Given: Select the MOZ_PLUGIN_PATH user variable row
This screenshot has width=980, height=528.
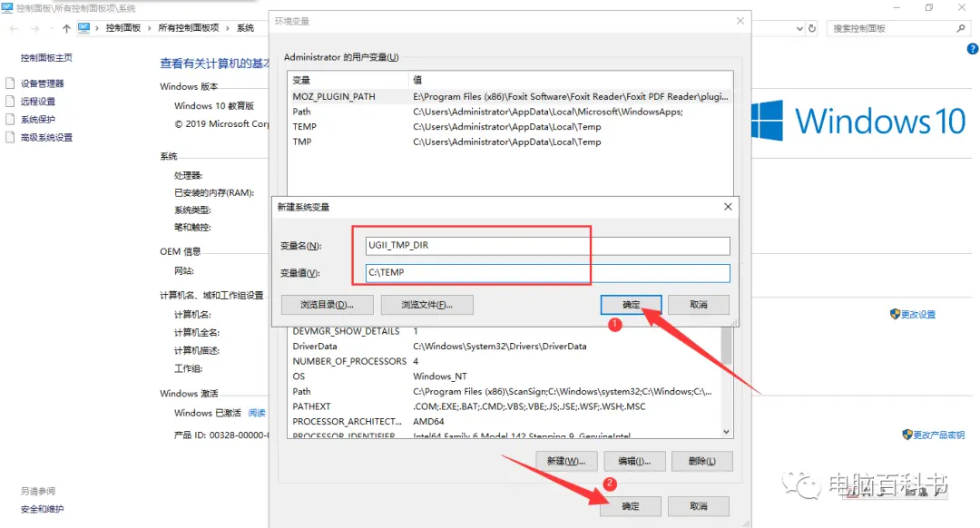Looking at the screenshot, I should pos(510,97).
